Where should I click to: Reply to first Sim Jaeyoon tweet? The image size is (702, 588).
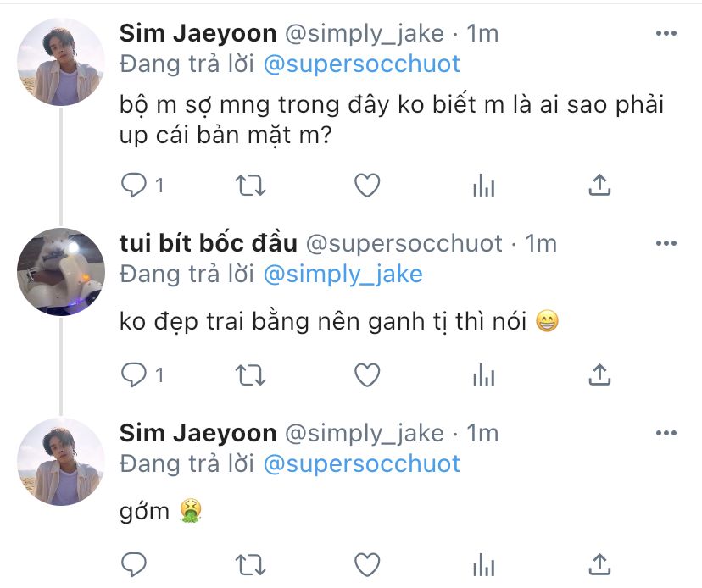133,185
